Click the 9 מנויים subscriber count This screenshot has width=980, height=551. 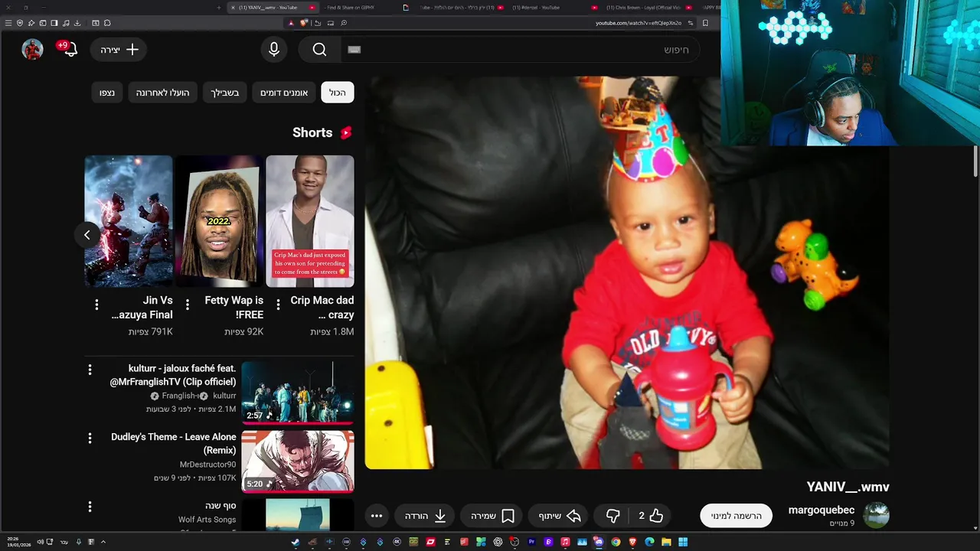coord(841,523)
